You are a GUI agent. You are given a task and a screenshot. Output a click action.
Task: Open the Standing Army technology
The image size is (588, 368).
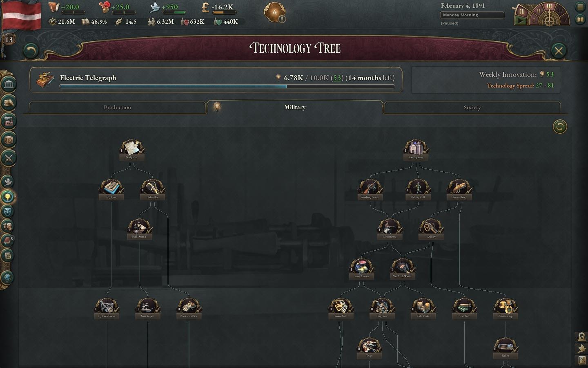[x=416, y=148]
